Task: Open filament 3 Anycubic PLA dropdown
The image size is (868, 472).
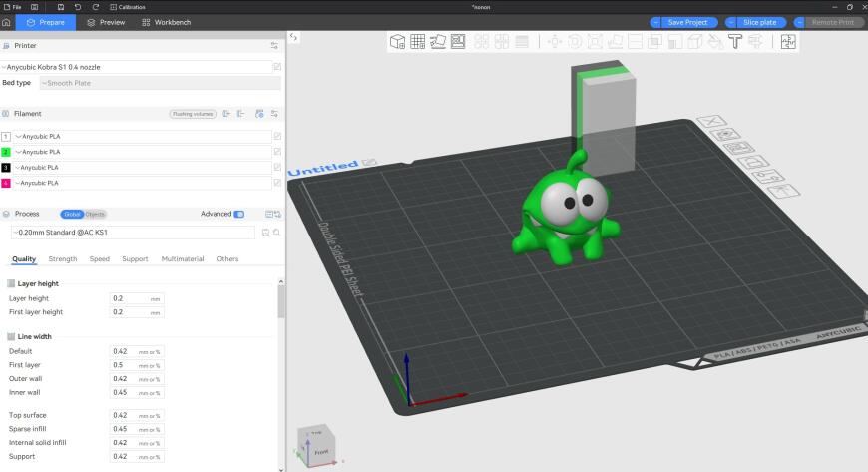Action: click(143, 168)
